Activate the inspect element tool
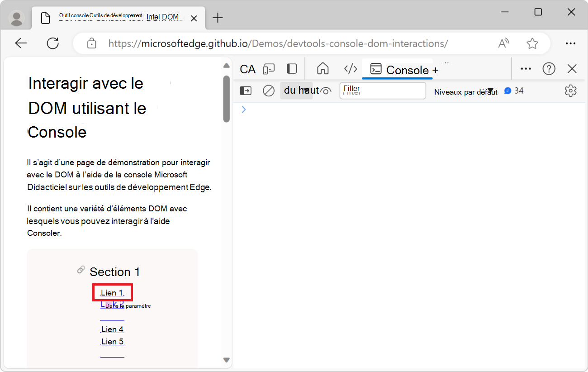 248,69
